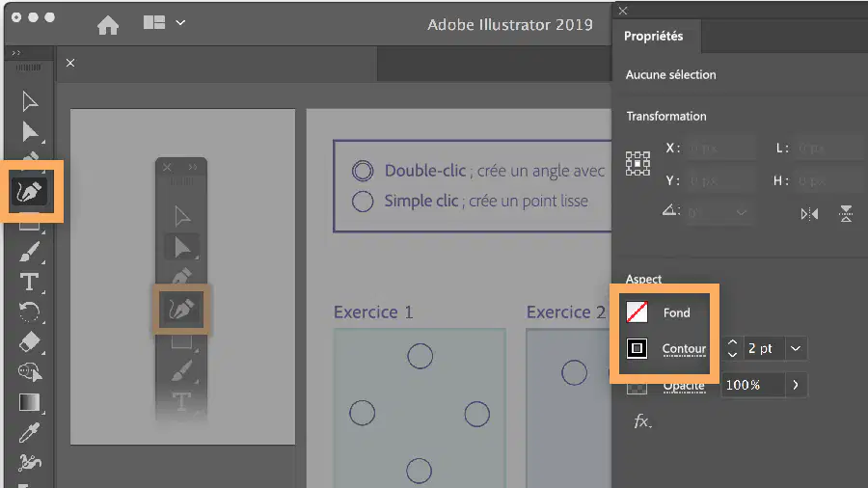868x488 pixels.
Task: Click the Home icon
Action: [x=108, y=25]
